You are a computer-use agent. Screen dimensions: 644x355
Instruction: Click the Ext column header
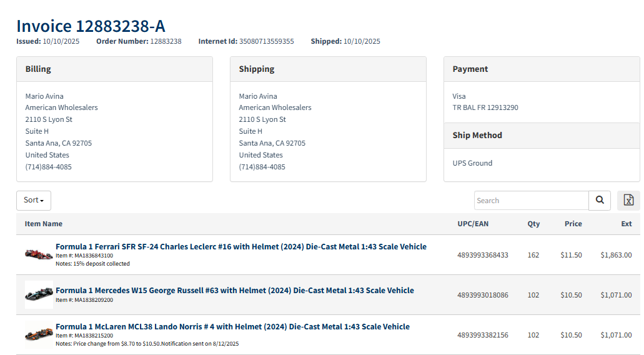(x=627, y=224)
